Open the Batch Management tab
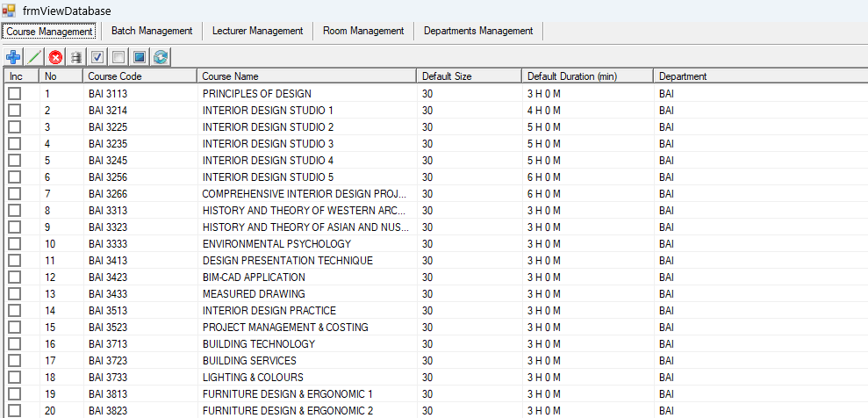This screenshot has width=868, height=418. pos(152,31)
